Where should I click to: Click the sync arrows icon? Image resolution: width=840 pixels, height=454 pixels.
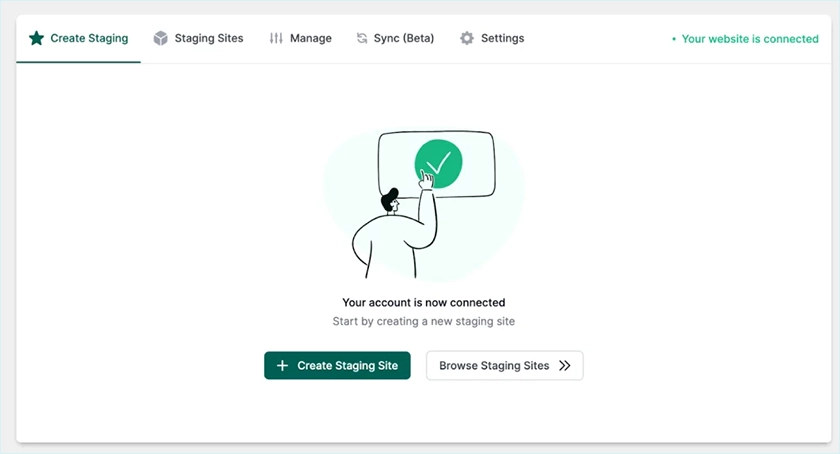pyautogui.click(x=362, y=39)
